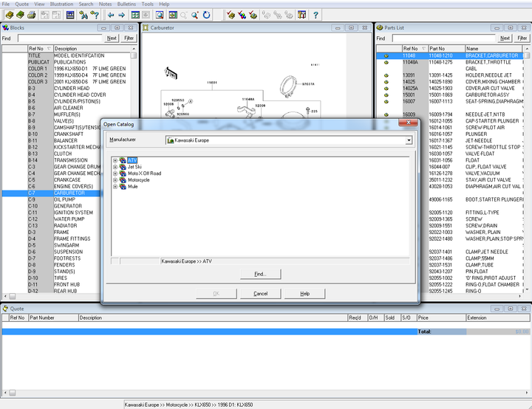Click the yellow marker on row 11048A

[x=386, y=63]
